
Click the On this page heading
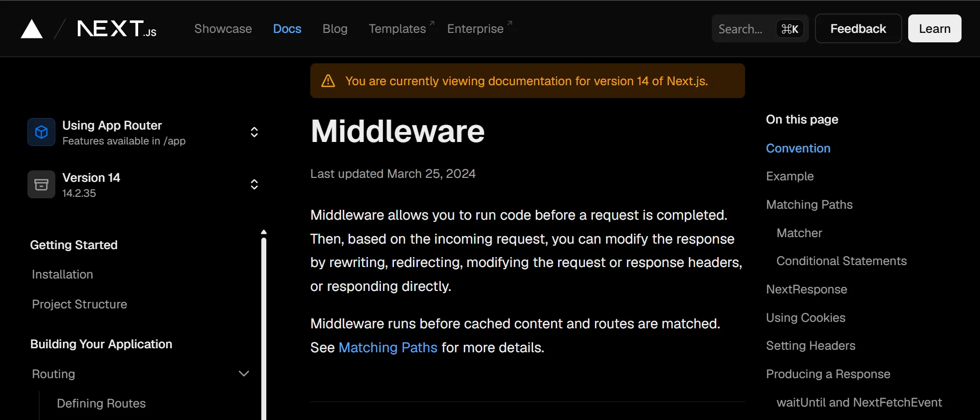click(x=802, y=120)
